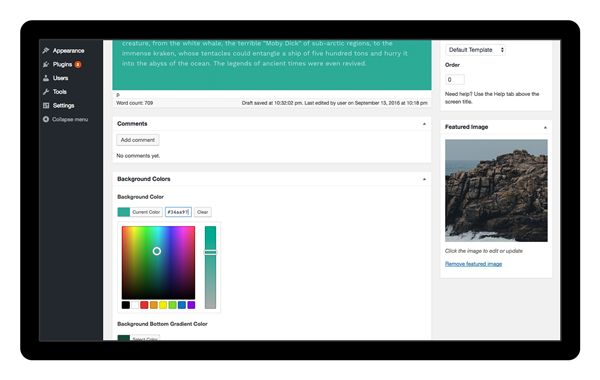Viewport: 600px width, 380px height.
Task: Click the Tools wrench icon
Action: coord(46,92)
